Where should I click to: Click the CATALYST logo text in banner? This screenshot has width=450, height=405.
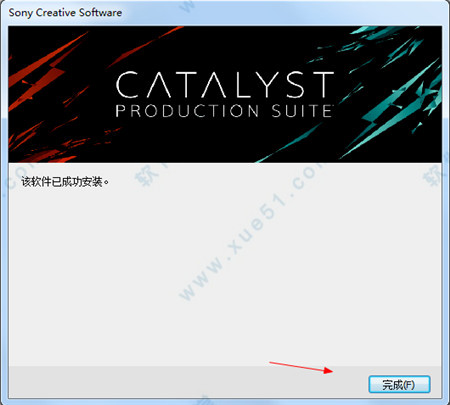click(225, 85)
